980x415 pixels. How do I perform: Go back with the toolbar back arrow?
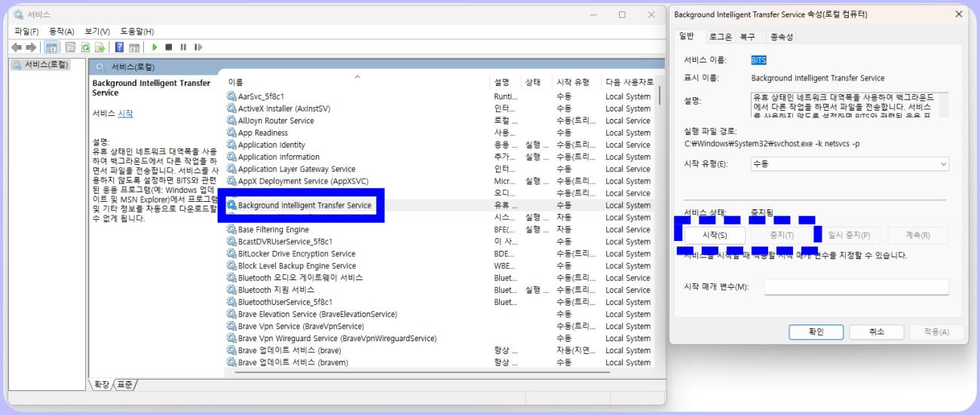pos(16,47)
